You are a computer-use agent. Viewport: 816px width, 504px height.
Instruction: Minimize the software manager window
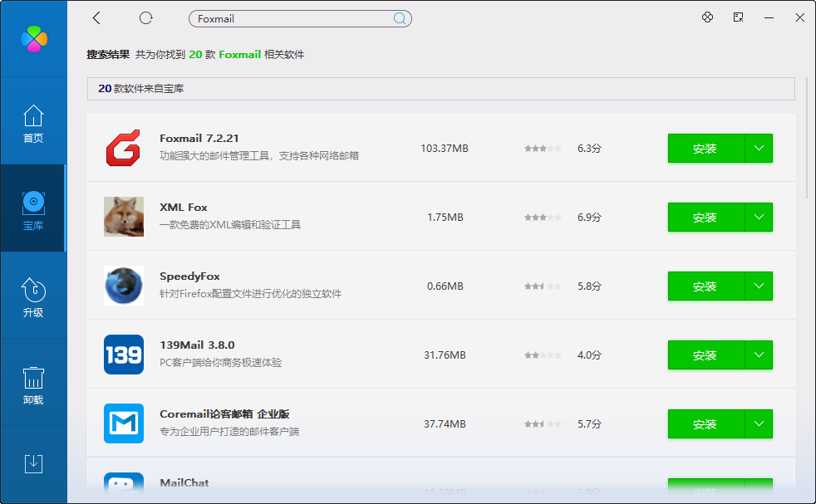pos(769,17)
